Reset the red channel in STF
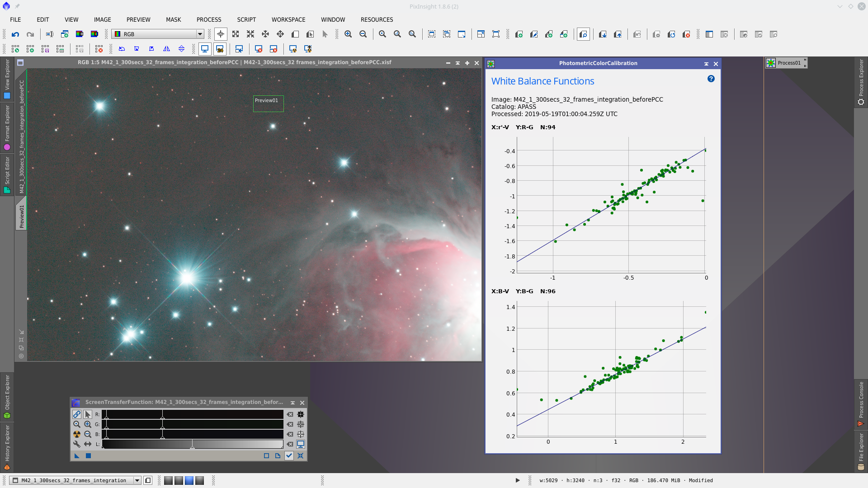The image size is (868, 488). tap(290, 414)
